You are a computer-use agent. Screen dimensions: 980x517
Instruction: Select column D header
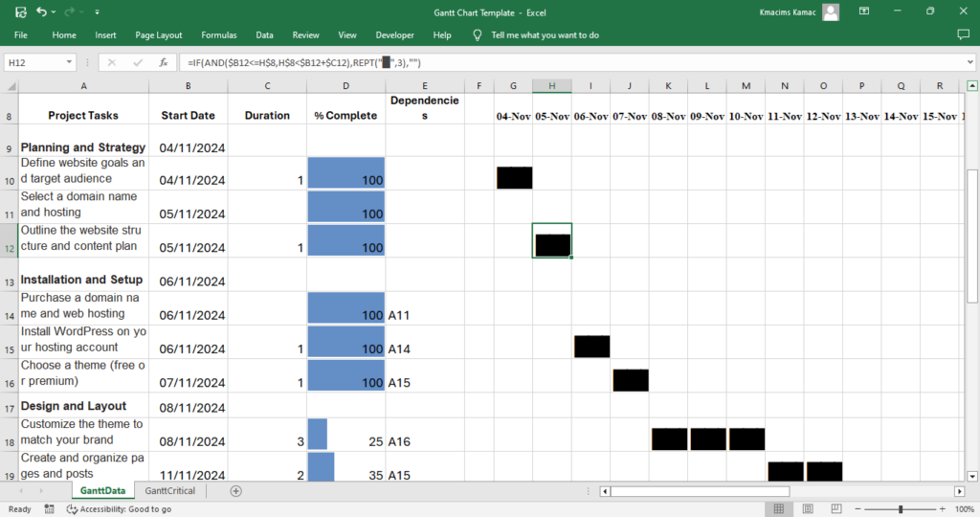pos(345,86)
